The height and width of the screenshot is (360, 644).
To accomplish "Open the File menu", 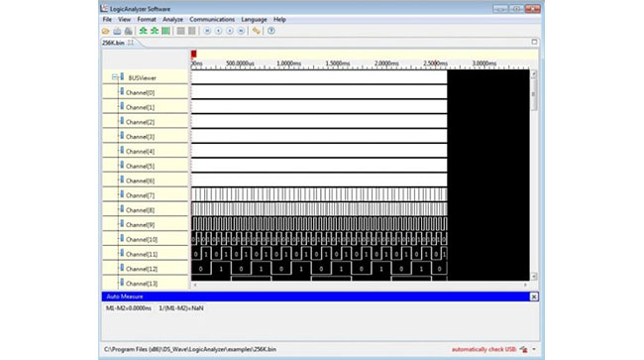I will point(107,19).
